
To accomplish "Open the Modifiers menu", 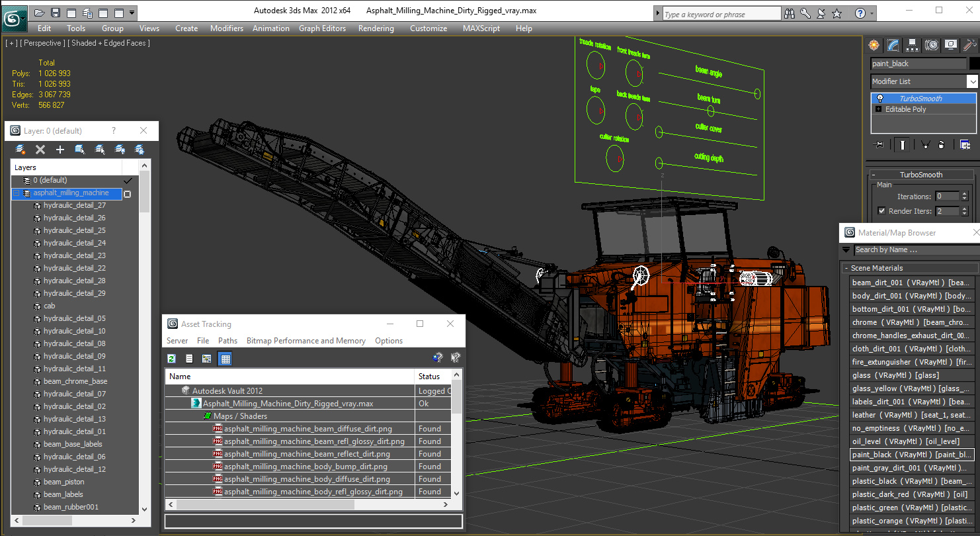I will point(227,28).
